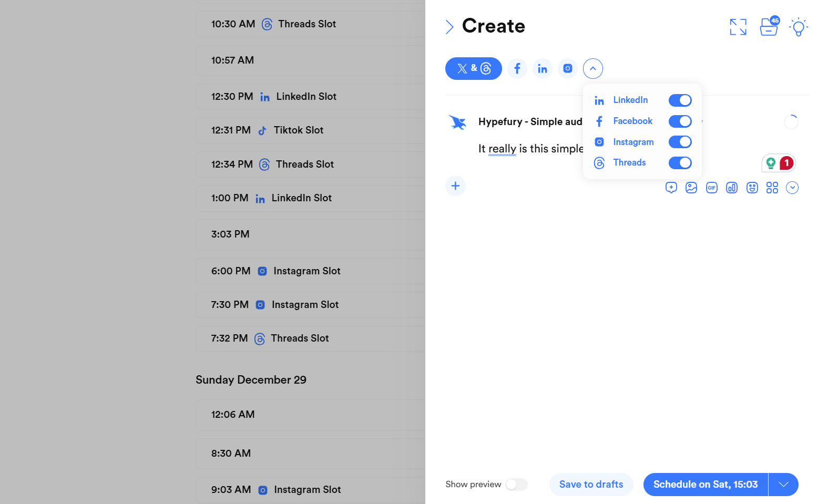
Task: Collapse the platform list chevron
Action: coord(593,69)
